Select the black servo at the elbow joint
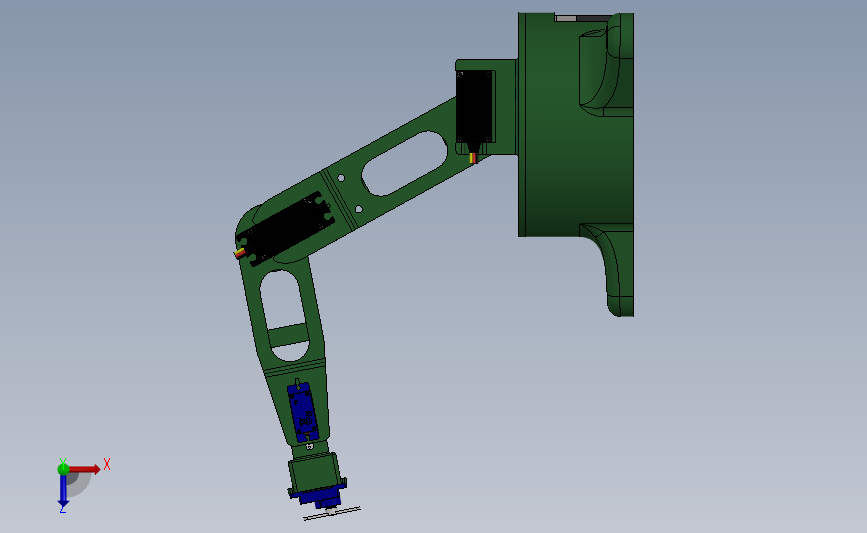Screen dimensions: 867x533 (x=285, y=228)
